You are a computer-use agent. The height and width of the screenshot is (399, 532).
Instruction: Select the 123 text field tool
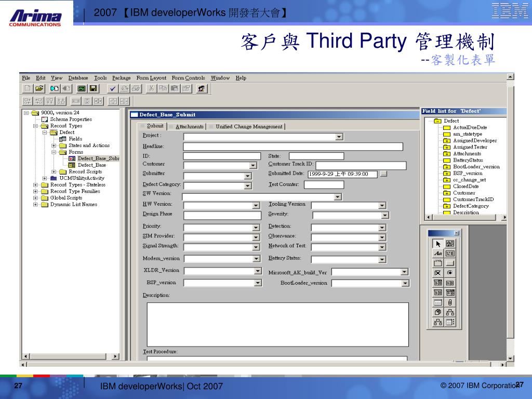coord(450,254)
